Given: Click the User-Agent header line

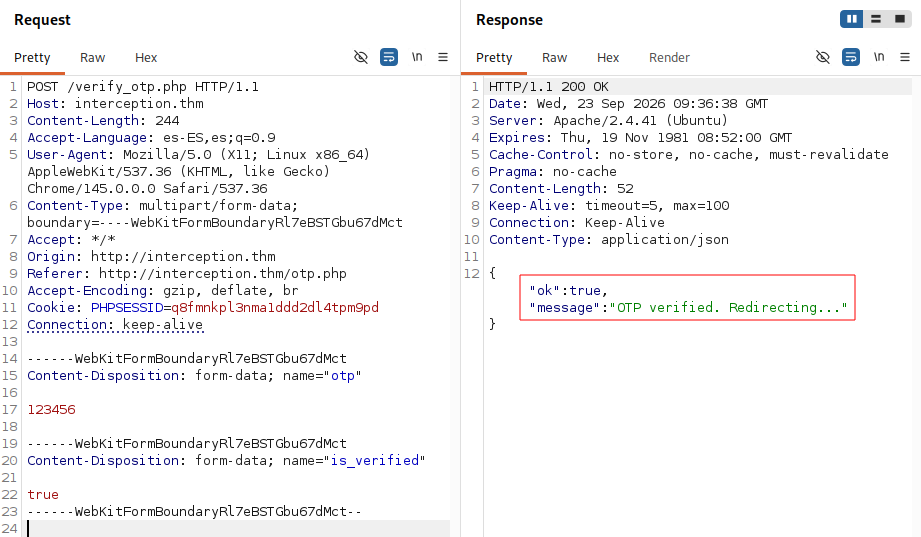Looking at the screenshot, I should [199, 172].
